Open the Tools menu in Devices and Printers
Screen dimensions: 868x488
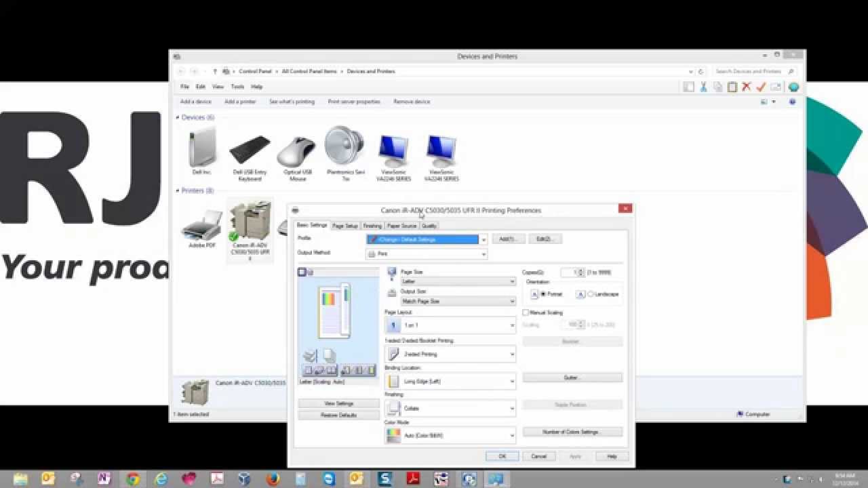[237, 87]
